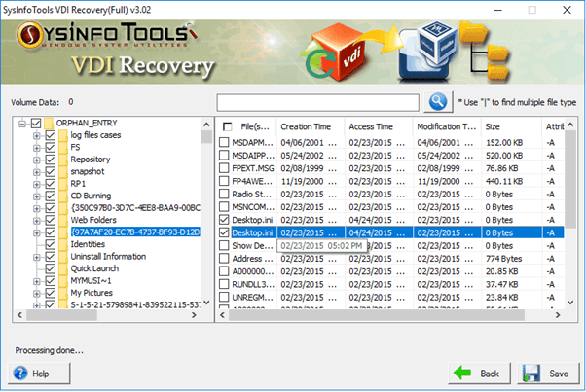Click the snapshot folder icon
586x392 pixels.
pos(62,171)
